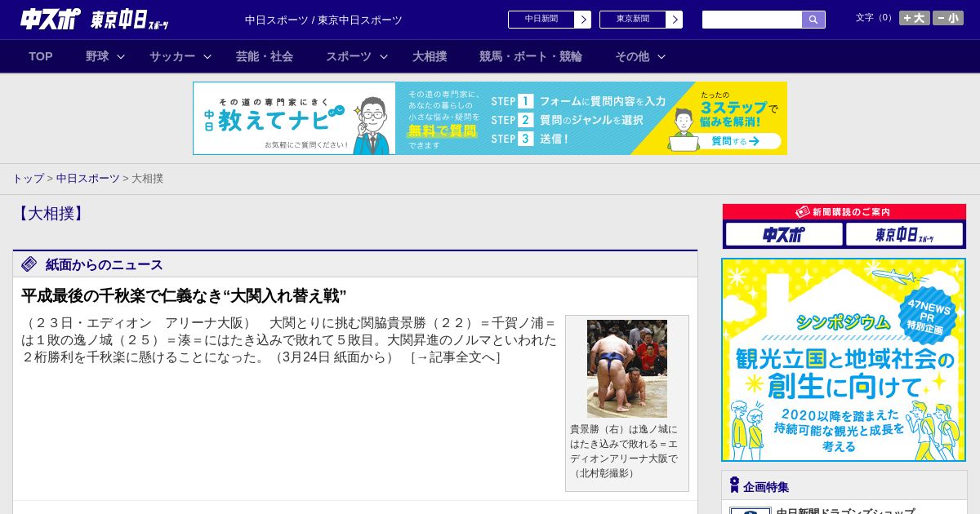Follow トップ breadcrumb link
980x514 pixels.
click(28, 178)
